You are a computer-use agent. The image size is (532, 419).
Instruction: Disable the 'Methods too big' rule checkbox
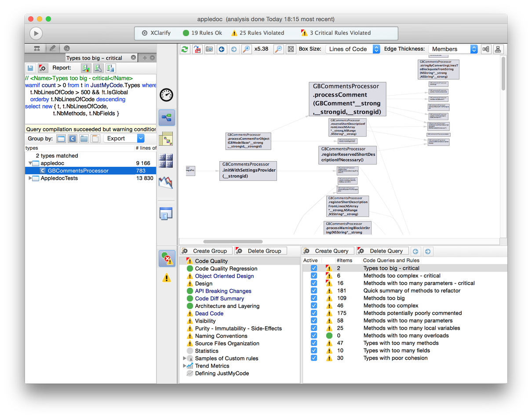[314, 298]
